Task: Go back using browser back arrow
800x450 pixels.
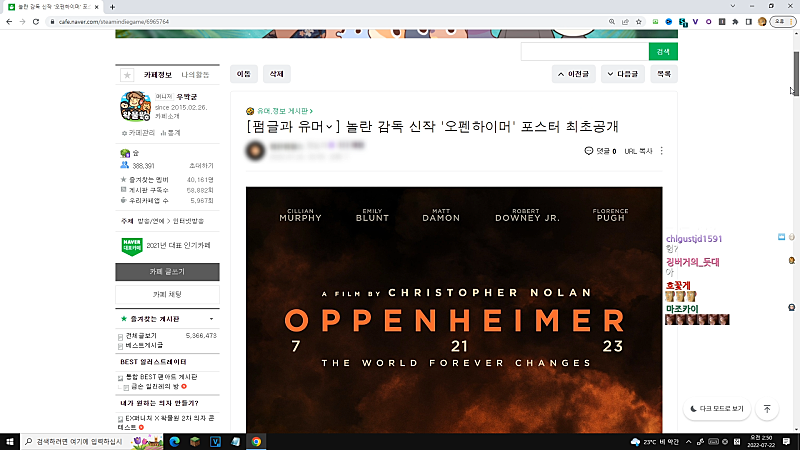Action: [9, 22]
